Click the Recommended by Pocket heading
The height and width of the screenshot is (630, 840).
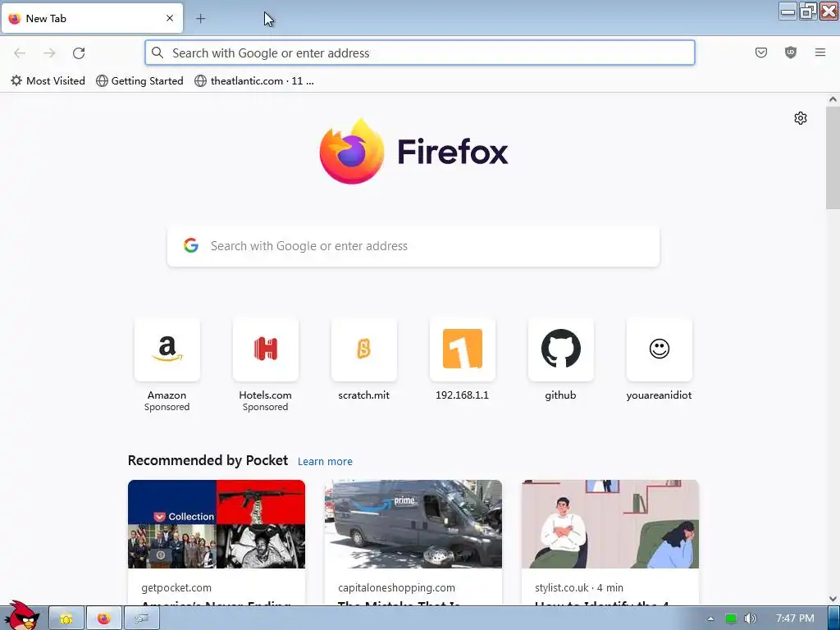pos(208,461)
